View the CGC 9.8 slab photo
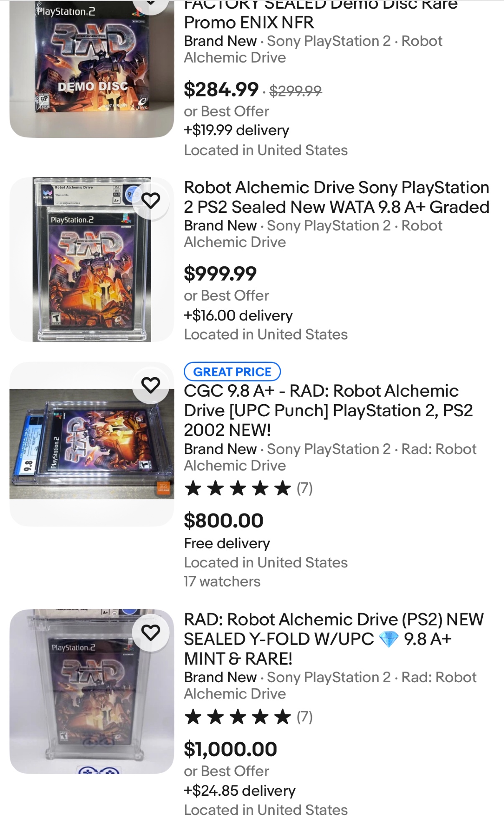504x835 pixels. click(x=92, y=444)
